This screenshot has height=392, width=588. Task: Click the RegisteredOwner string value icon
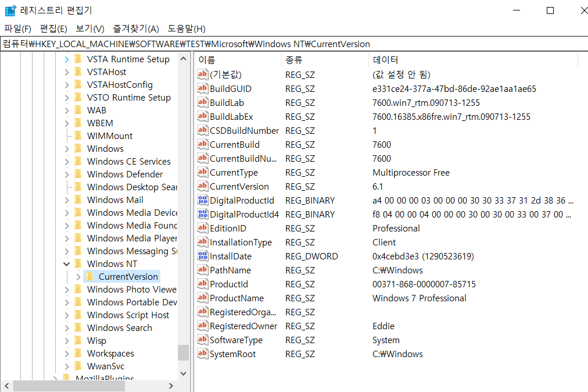tap(203, 326)
